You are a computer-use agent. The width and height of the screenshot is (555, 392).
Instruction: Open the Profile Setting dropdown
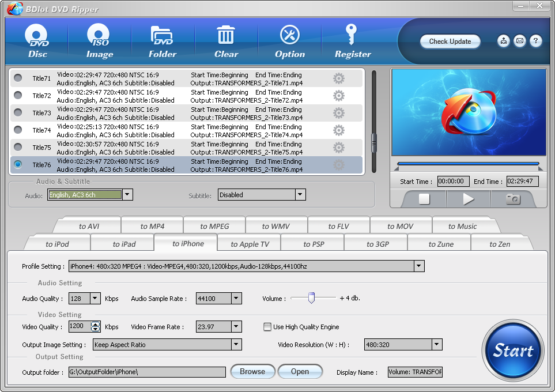[419, 266]
